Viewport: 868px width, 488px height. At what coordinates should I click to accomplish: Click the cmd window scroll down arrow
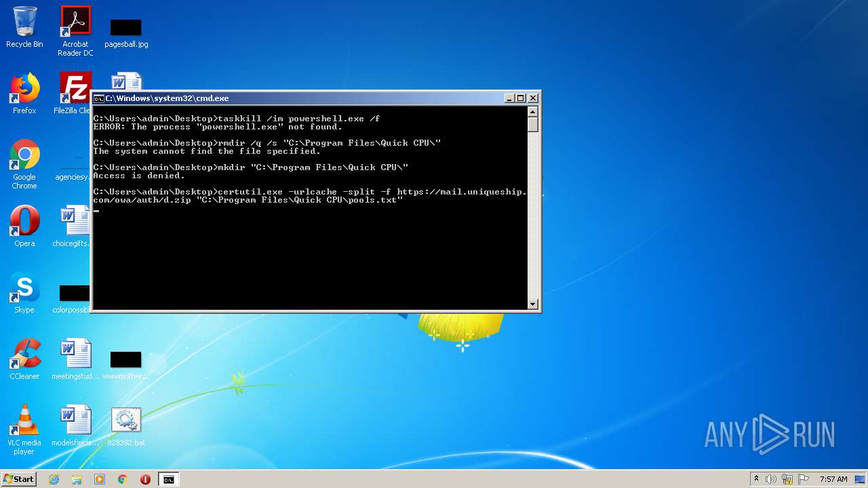click(533, 304)
